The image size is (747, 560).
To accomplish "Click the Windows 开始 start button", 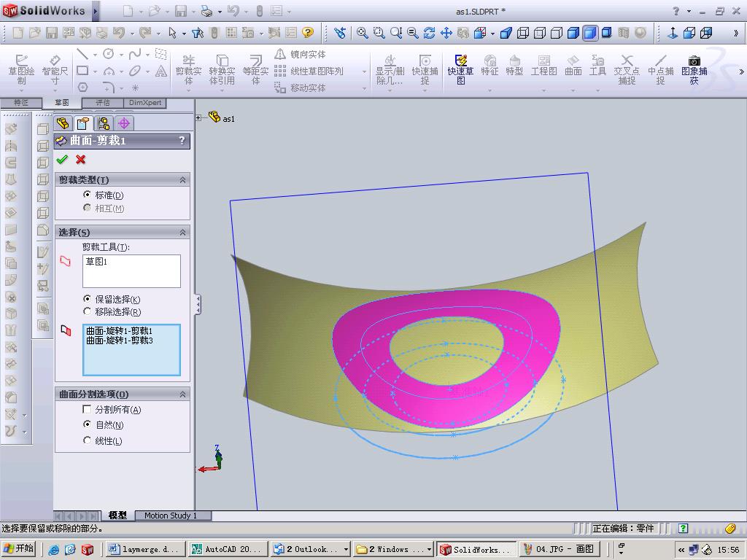I will (x=19, y=549).
